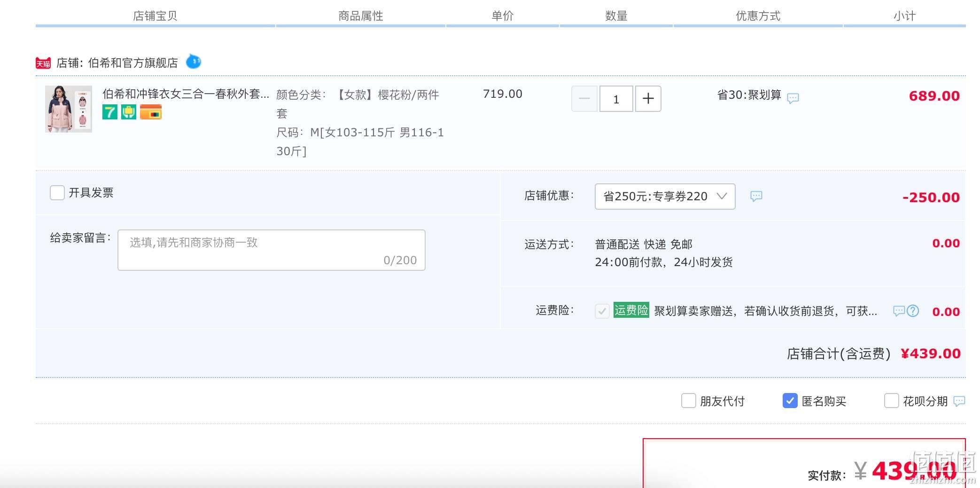Open the jacket product thumbnail
The height and width of the screenshot is (488, 980).
tap(69, 109)
